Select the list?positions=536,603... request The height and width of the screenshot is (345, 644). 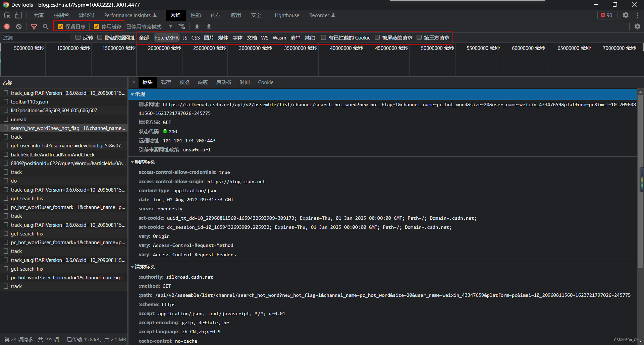64,110
